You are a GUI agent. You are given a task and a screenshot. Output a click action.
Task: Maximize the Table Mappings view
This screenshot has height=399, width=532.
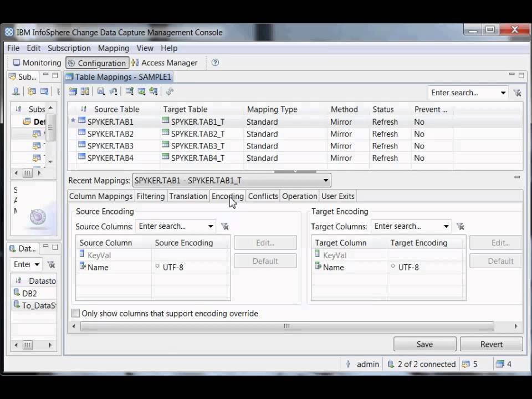[x=521, y=75]
